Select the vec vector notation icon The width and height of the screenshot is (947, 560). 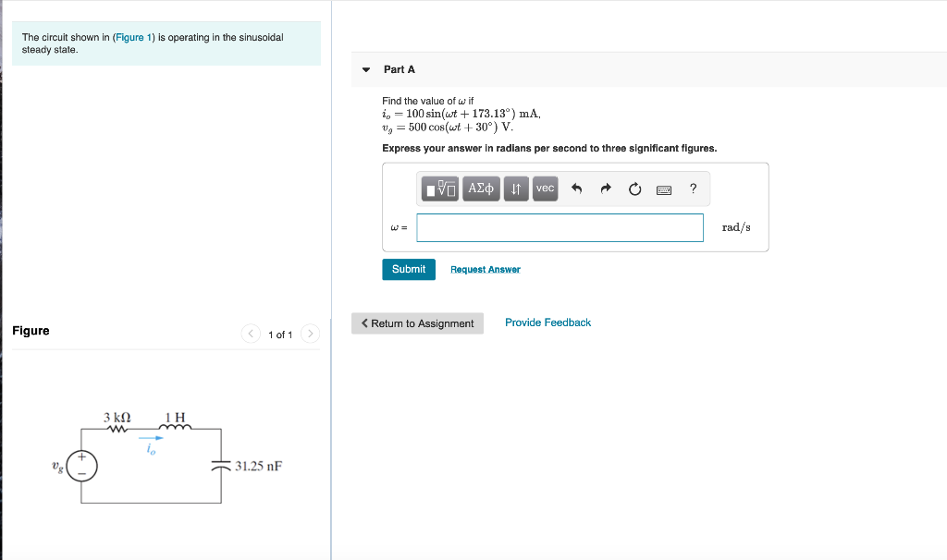[545, 188]
